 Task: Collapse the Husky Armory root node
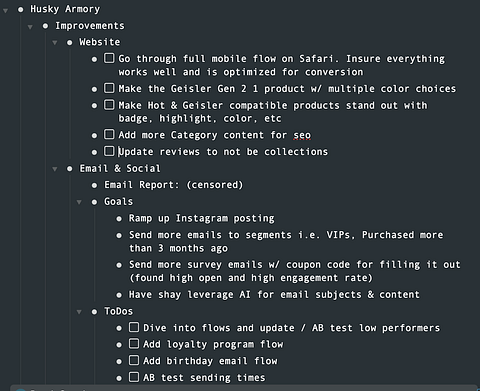[x=6, y=11]
